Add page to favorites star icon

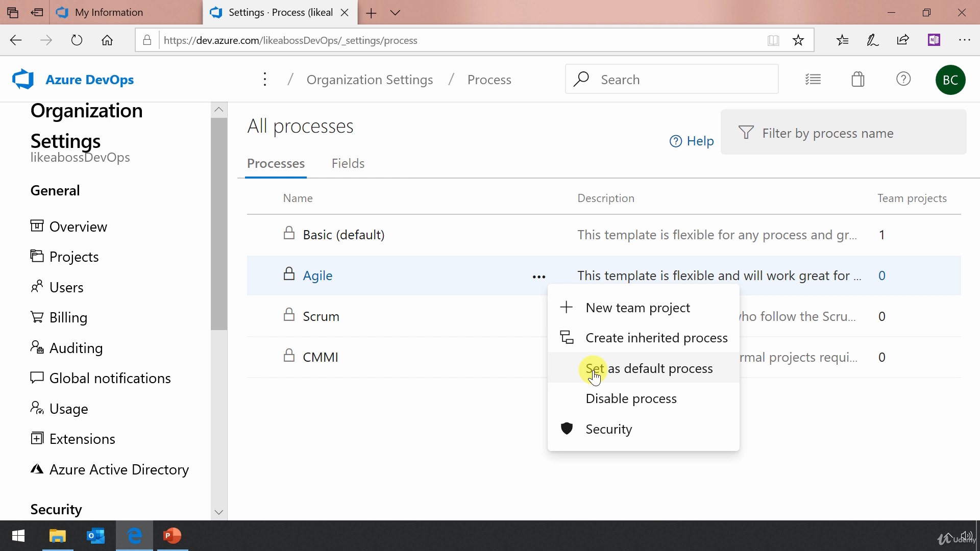click(799, 40)
